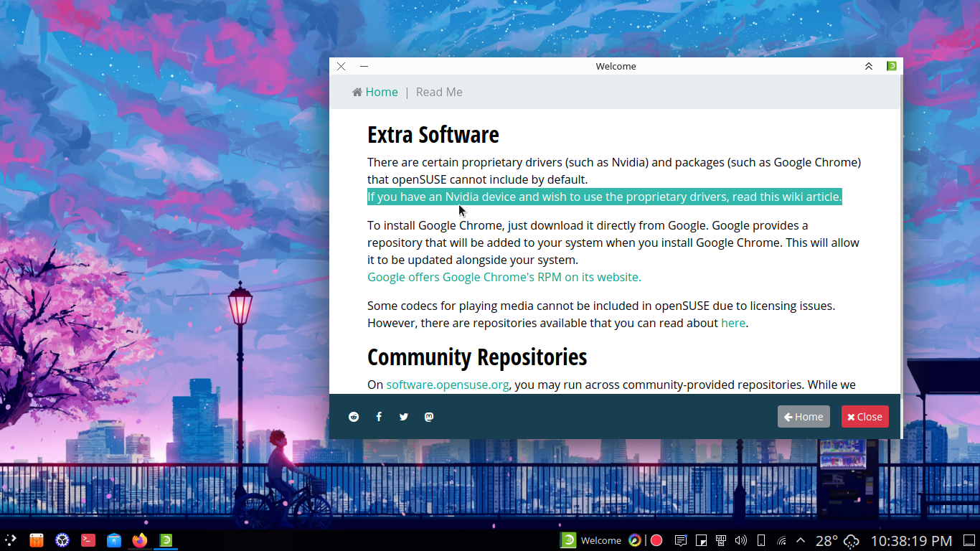Open the application launcher in the taskbar
Viewport: 980px width, 551px height.
point(11,540)
